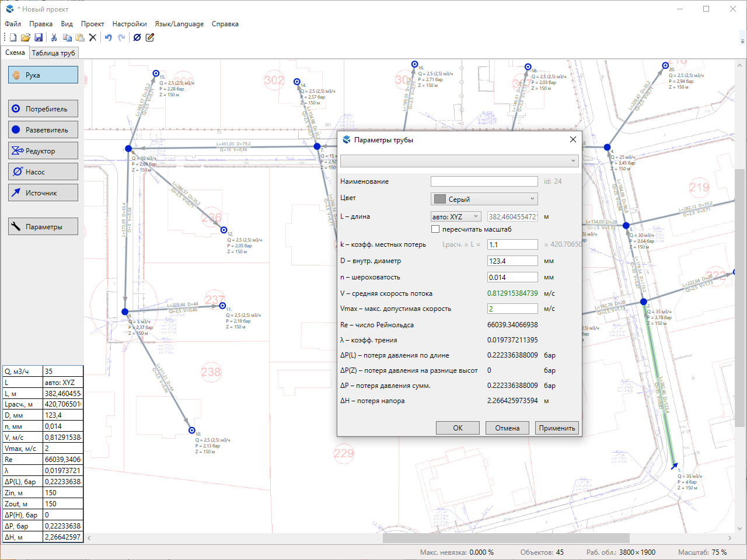Screen dimensions: 747x560
Task: Expand the top pipe preset combo box
Action: [459, 160]
